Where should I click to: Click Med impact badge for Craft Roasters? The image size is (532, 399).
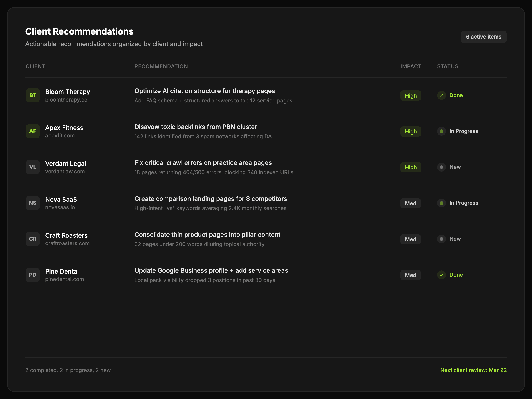click(x=410, y=239)
